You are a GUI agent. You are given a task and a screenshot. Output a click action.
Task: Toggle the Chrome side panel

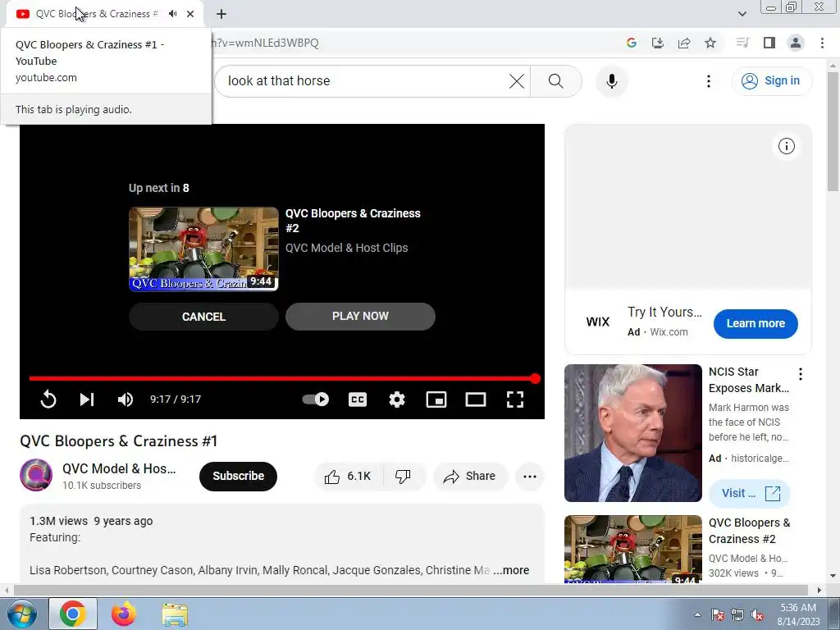769,43
